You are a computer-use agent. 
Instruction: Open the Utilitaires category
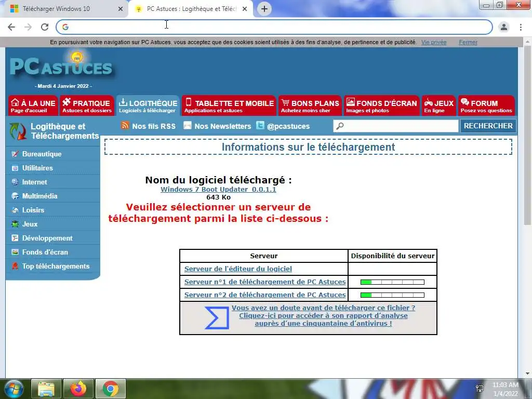pyautogui.click(x=37, y=168)
